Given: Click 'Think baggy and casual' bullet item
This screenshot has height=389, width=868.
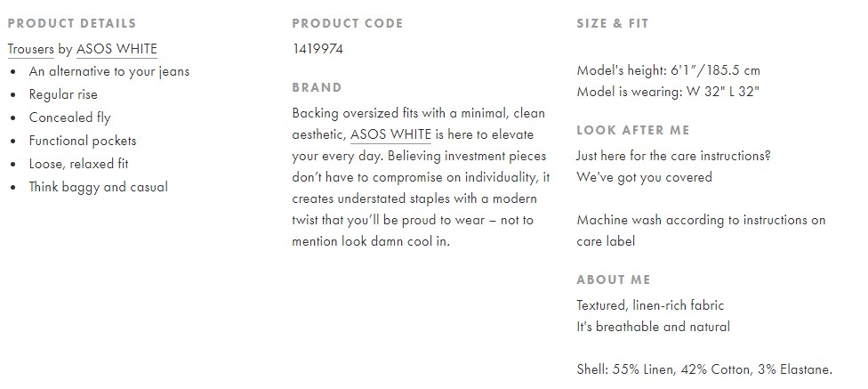Looking at the screenshot, I should coord(99,187).
